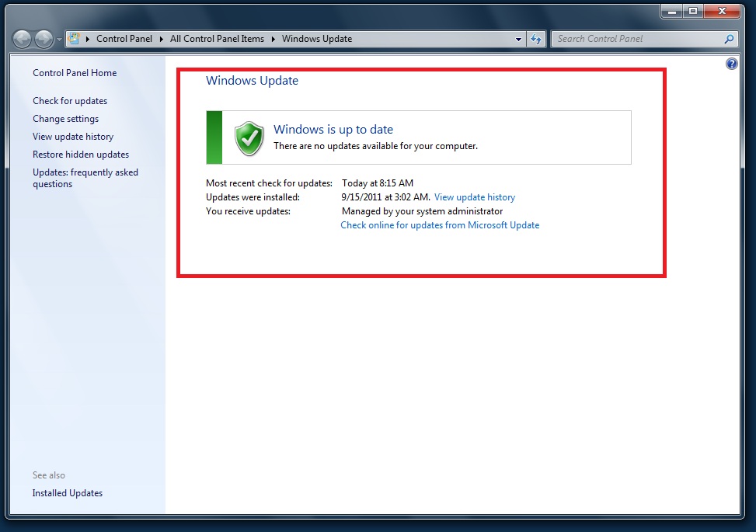Image resolution: width=756 pixels, height=532 pixels.
Task: Expand the arrow left of Control Panel crumb
Action: tap(88, 39)
